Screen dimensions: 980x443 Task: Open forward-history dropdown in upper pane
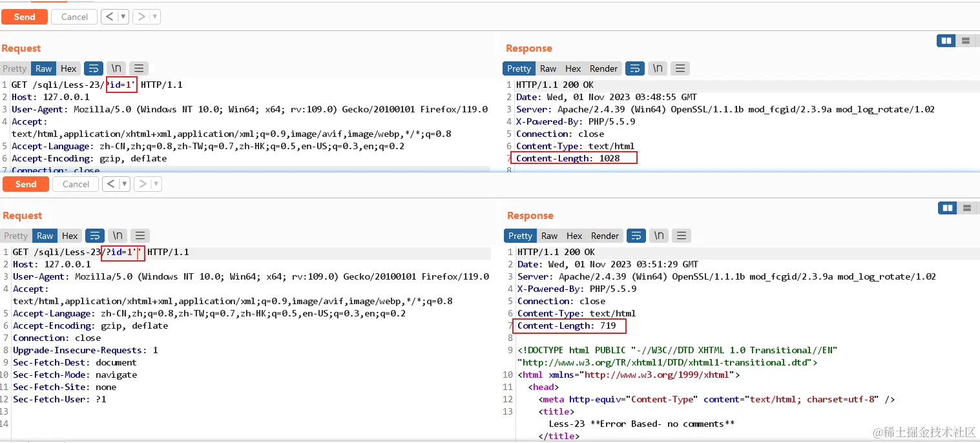pos(155,17)
